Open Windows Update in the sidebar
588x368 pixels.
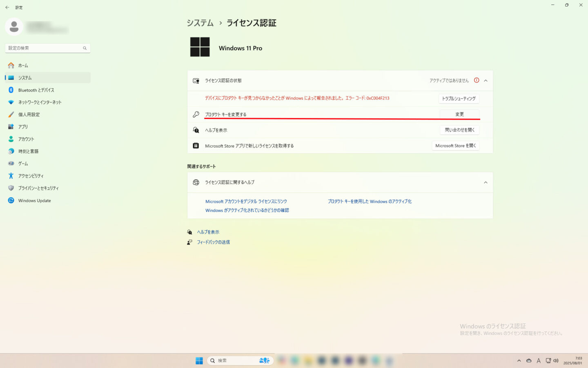point(48,201)
